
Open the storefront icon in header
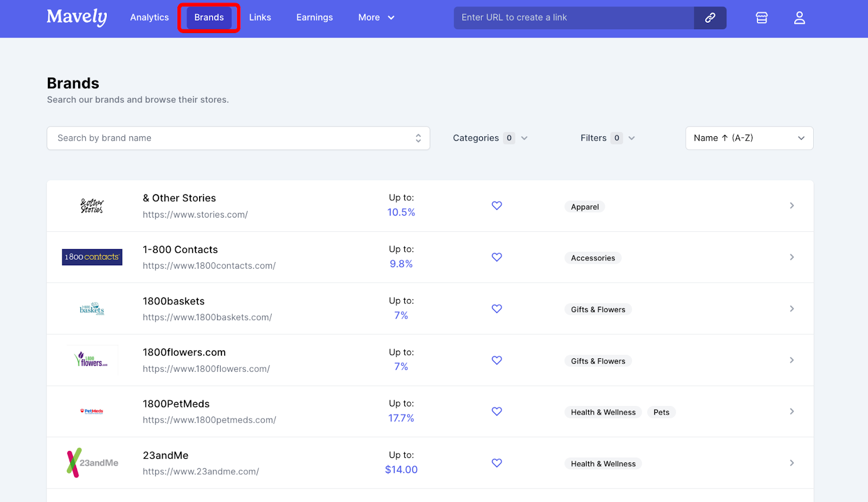(x=762, y=18)
